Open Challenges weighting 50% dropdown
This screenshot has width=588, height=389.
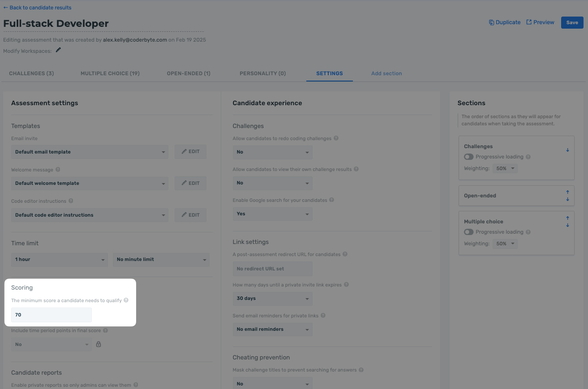point(505,169)
